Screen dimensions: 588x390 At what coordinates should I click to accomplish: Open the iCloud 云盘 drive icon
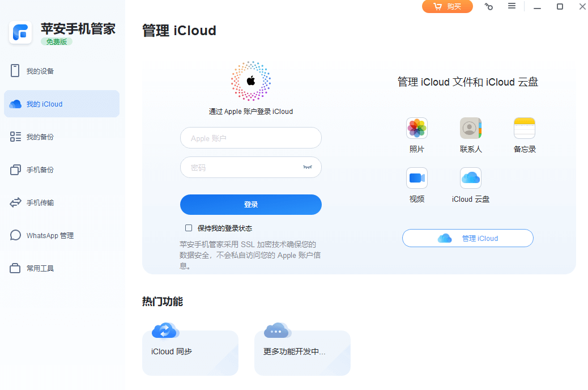[470, 177]
